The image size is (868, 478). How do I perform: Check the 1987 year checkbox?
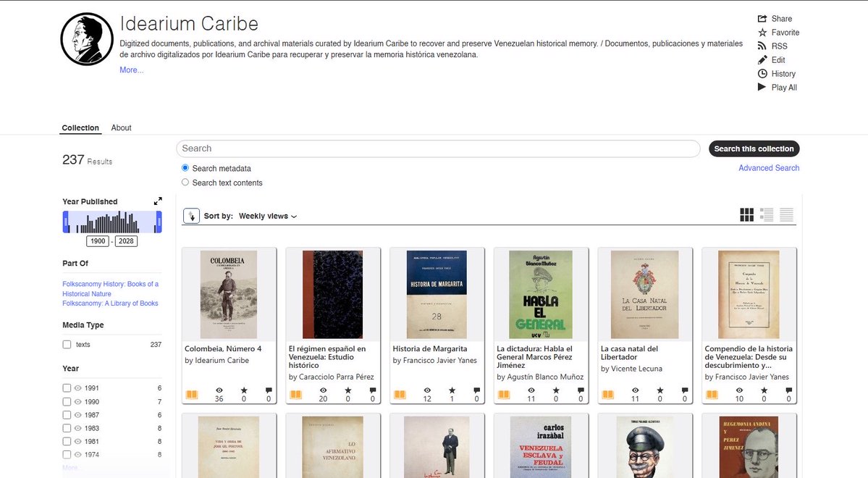[x=67, y=415]
